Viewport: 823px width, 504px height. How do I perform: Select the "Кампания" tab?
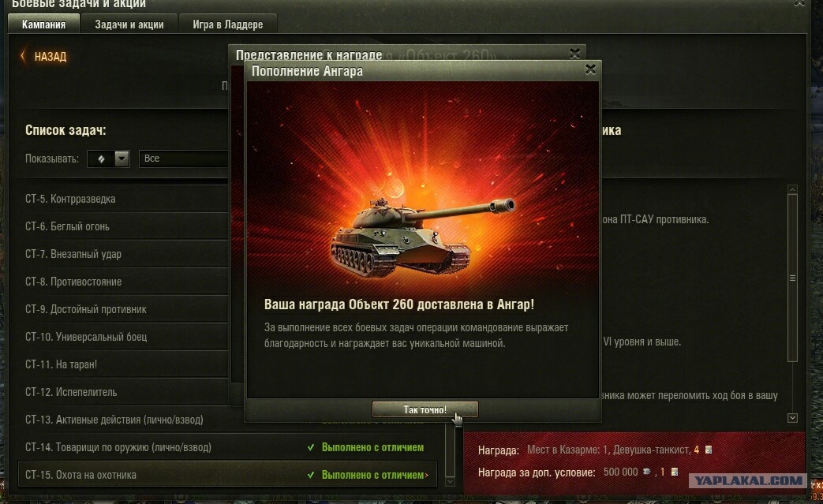tap(43, 24)
